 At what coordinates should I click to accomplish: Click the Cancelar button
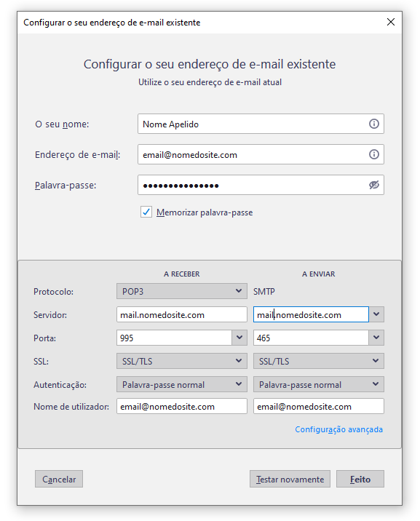[59, 479]
